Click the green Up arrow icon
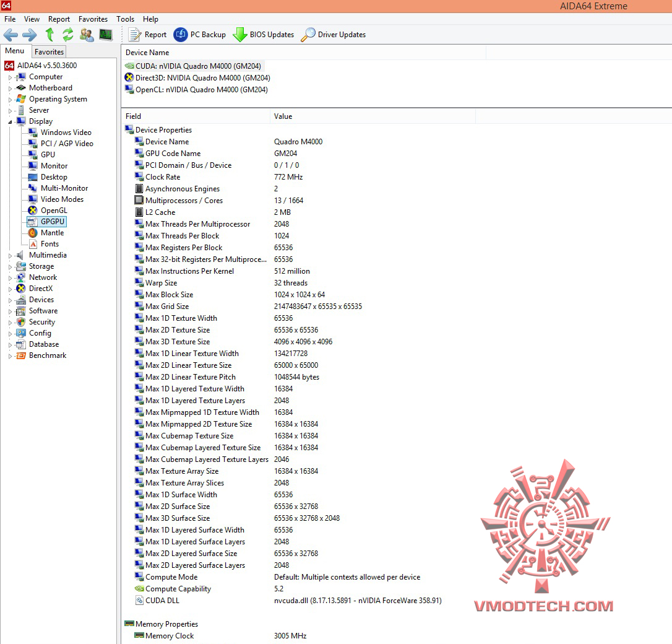The image size is (672, 644). click(x=50, y=34)
